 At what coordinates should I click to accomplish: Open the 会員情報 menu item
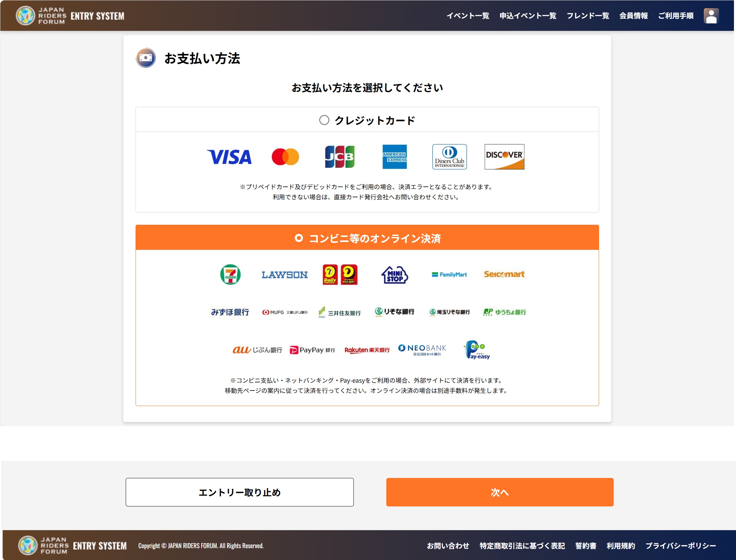[x=634, y=16]
